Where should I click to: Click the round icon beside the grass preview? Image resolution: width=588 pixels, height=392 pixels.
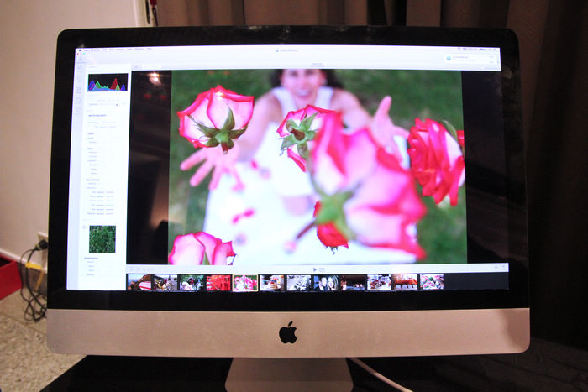pos(84,227)
